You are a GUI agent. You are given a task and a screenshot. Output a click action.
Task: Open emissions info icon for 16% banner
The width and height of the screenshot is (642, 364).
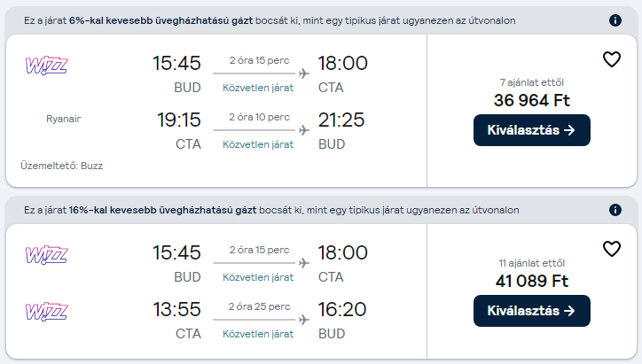tap(615, 210)
